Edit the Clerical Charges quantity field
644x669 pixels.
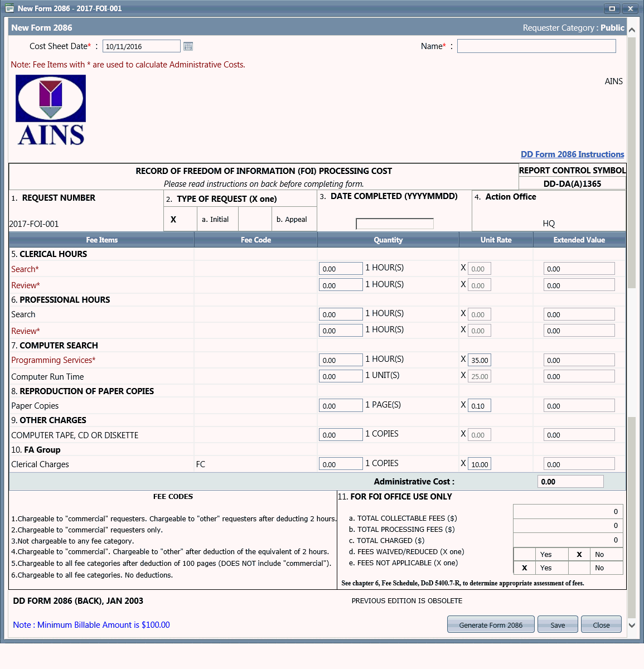[x=341, y=464]
